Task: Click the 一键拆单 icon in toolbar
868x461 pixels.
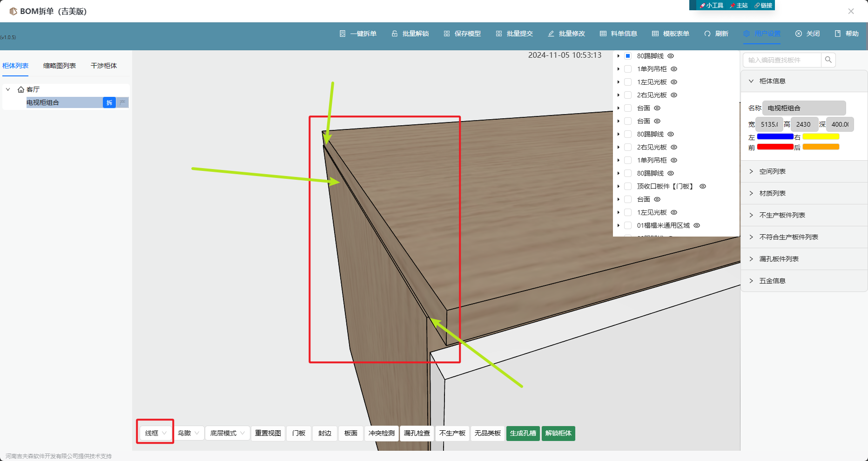Action: (x=343, y=34)
